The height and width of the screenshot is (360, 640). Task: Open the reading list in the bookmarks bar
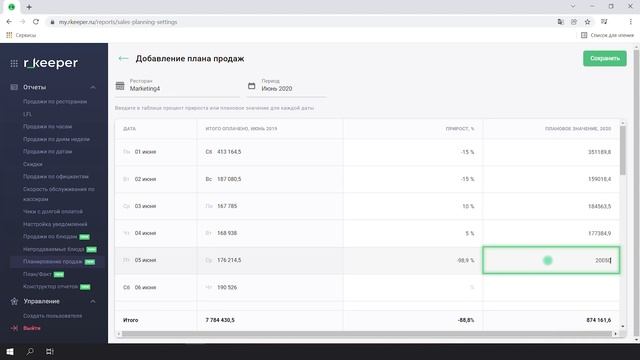607,35
